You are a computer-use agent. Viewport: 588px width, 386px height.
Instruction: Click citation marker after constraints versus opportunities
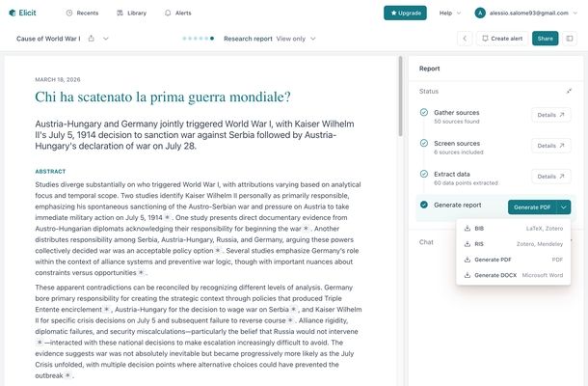click(141, 272)
